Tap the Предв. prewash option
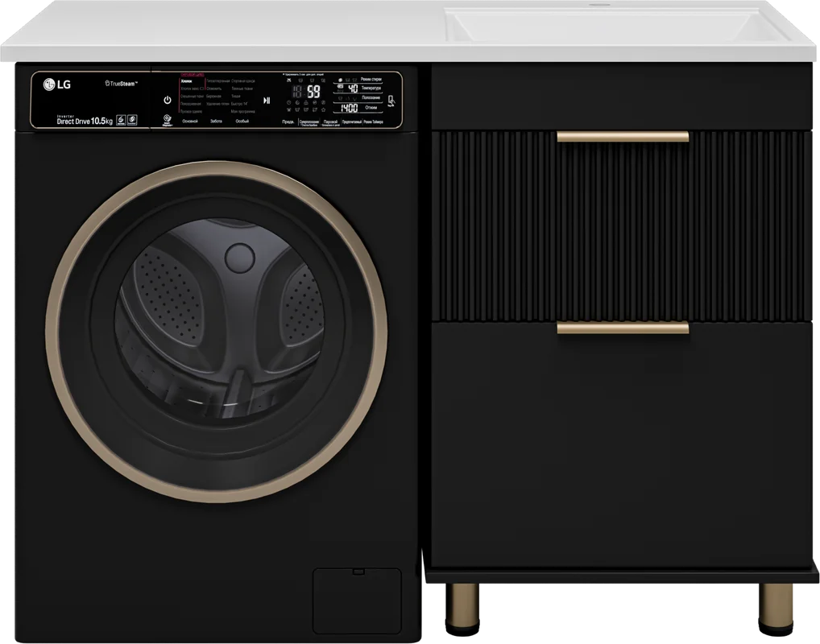This screenshot has width=820, height=644. tap(288, 122)
